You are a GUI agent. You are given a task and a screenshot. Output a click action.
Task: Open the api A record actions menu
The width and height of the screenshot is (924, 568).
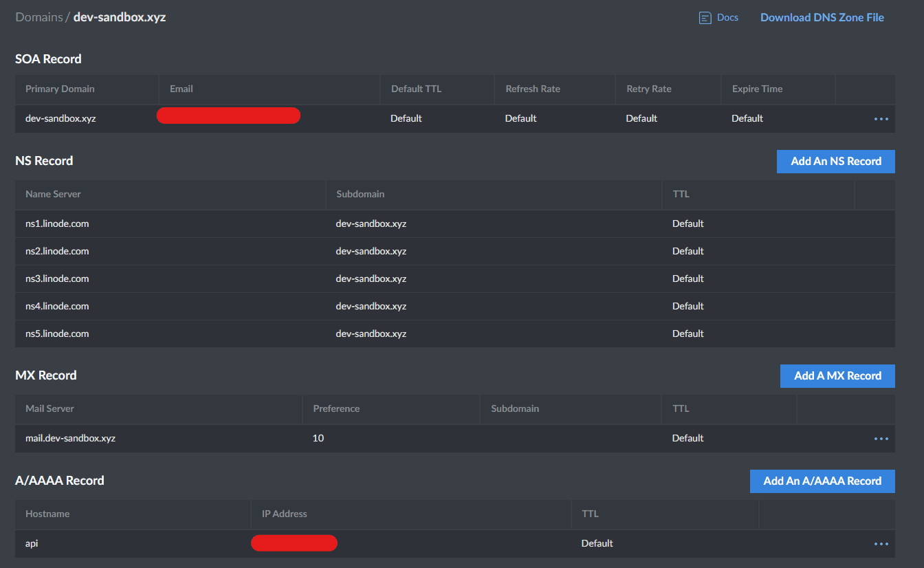click(881, 544)
